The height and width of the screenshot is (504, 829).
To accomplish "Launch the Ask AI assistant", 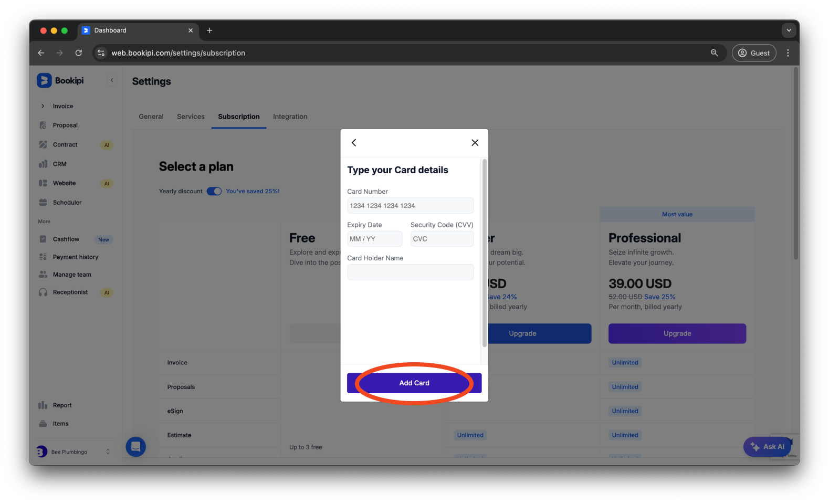I will 767,447.
